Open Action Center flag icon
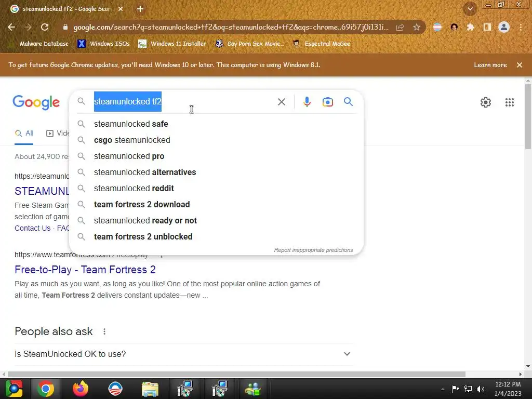 [x=455, y=389]
